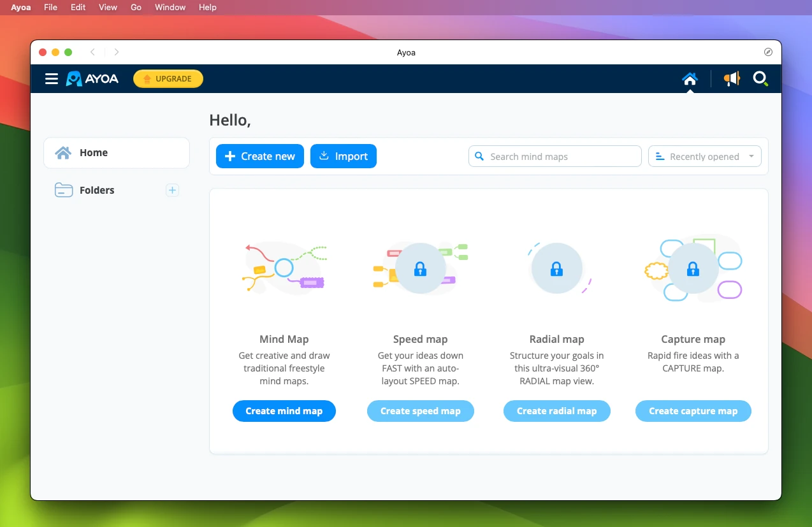
Task: Click the Home icon in the left sidebar
Action: 62,152
